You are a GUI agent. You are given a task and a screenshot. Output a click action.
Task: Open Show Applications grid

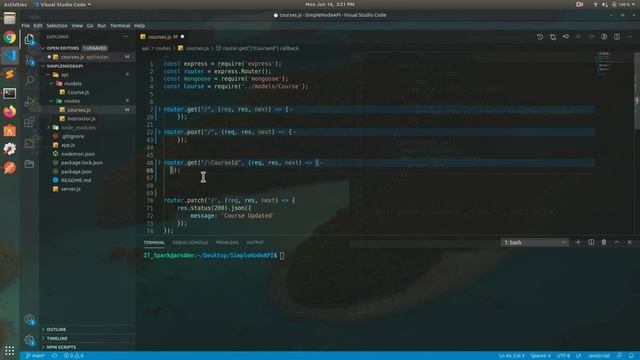tap(9, 351)
